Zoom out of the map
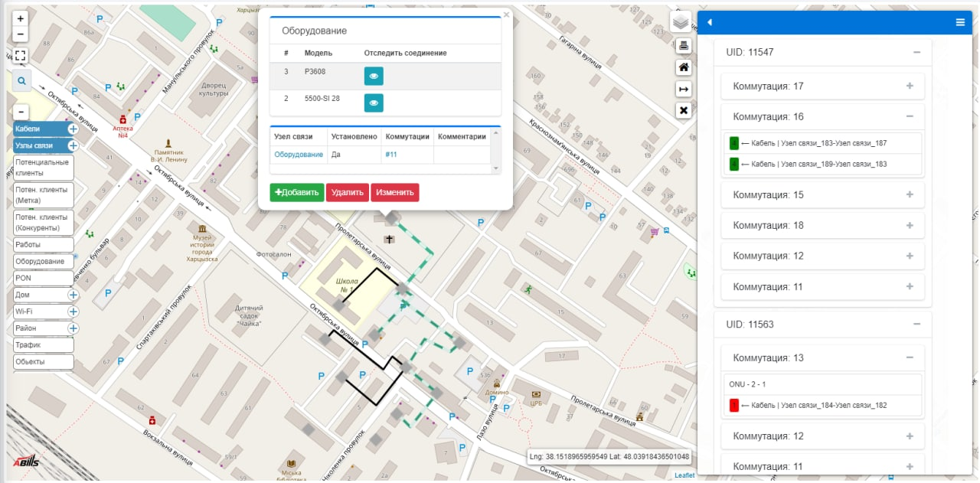Viewport: 980px width, 483px height. pos(21,34)
